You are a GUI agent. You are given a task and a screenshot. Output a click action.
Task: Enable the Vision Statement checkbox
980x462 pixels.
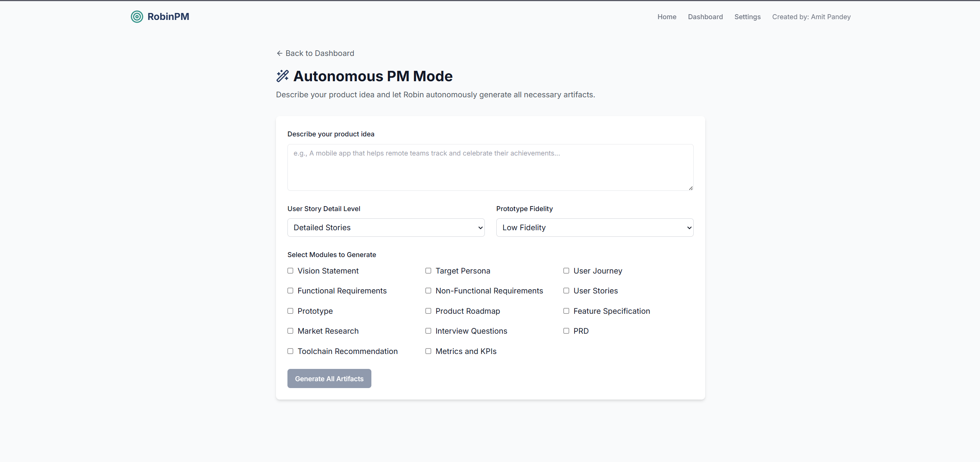291,271
